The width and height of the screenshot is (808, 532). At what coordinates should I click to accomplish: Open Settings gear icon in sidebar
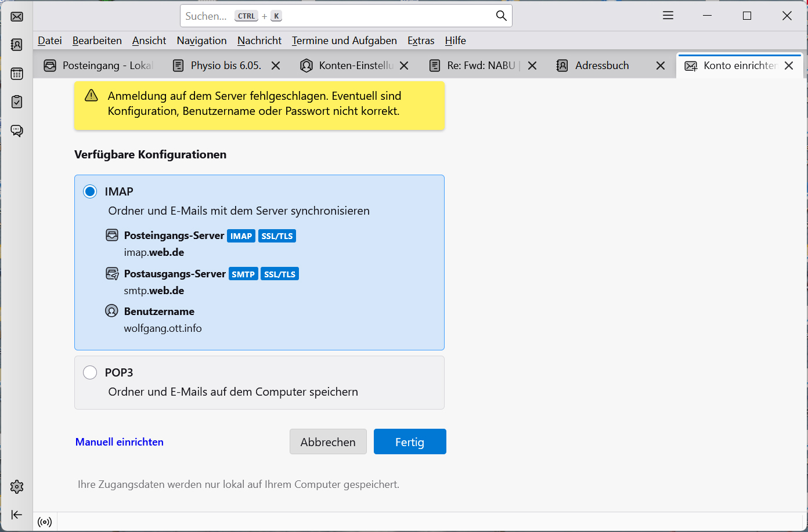point(17,487)
